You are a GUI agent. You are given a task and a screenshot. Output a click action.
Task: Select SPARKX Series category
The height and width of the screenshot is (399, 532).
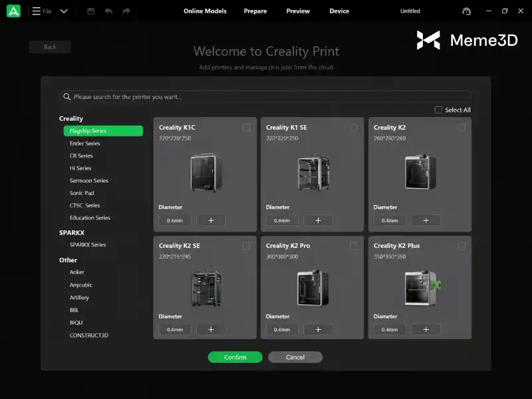point(88,245)
